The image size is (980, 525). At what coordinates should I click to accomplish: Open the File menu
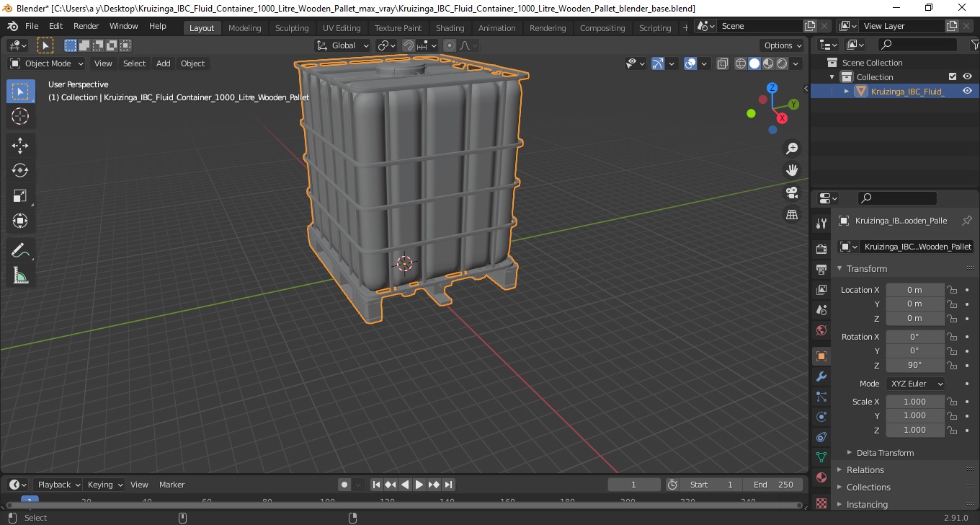click(x=32, y=26)
